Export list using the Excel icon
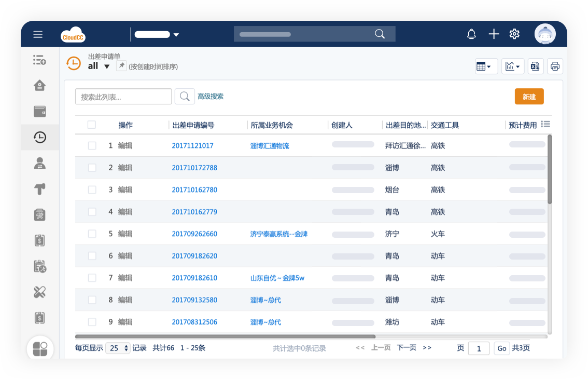The height and width of the screenshot is (379, 588). point(535,66)
